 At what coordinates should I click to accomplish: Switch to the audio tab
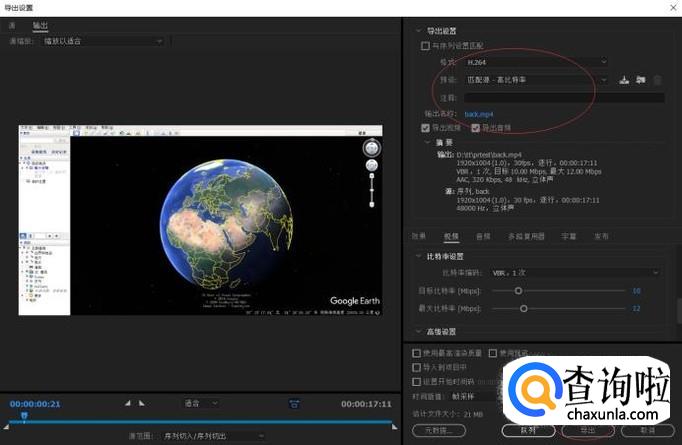pyautogui.click(x=482, y=236)
